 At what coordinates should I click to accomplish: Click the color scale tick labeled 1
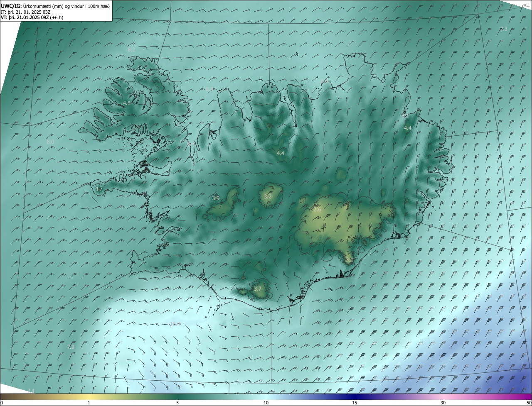point(89,403)
